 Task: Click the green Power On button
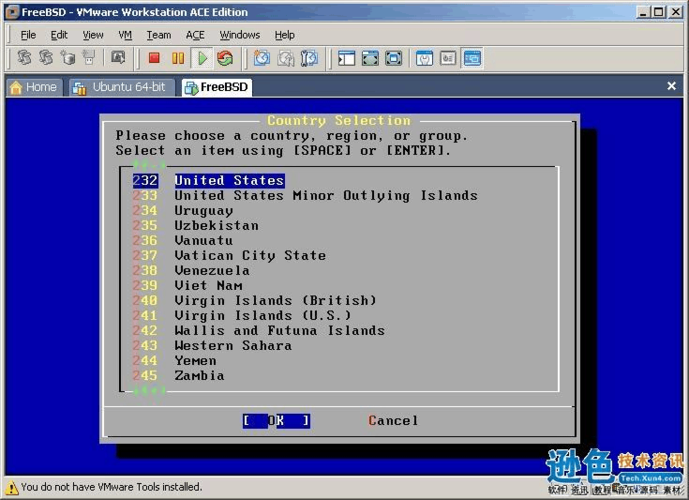pos(202,58)
